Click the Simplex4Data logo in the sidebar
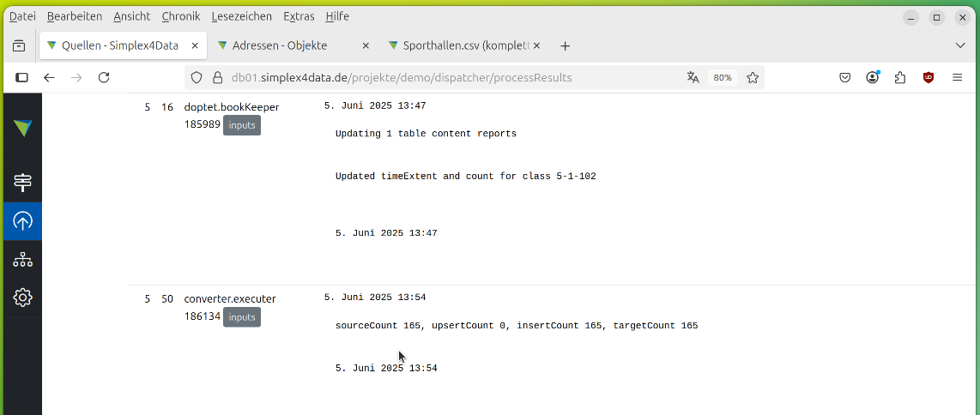 pyautogui.click(x=22, y=128)
